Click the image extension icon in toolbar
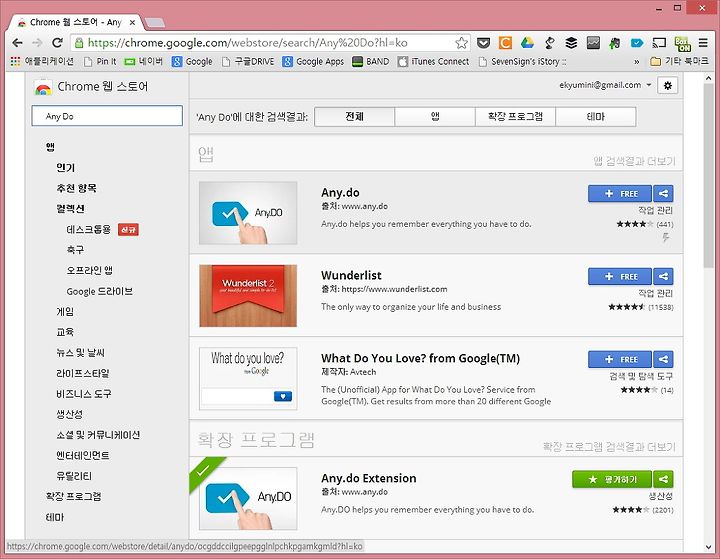The width and height of the screenshot is (720, 559). [593, 43]
